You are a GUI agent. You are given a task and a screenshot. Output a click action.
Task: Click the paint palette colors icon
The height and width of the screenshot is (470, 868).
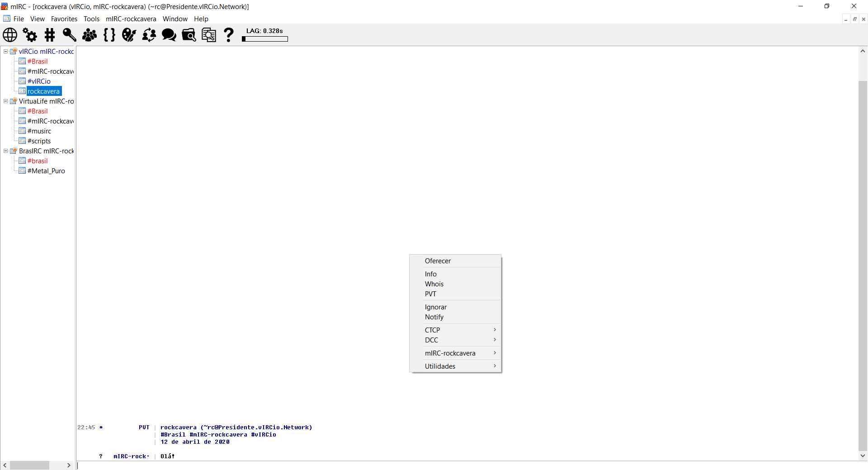(129, 35)
